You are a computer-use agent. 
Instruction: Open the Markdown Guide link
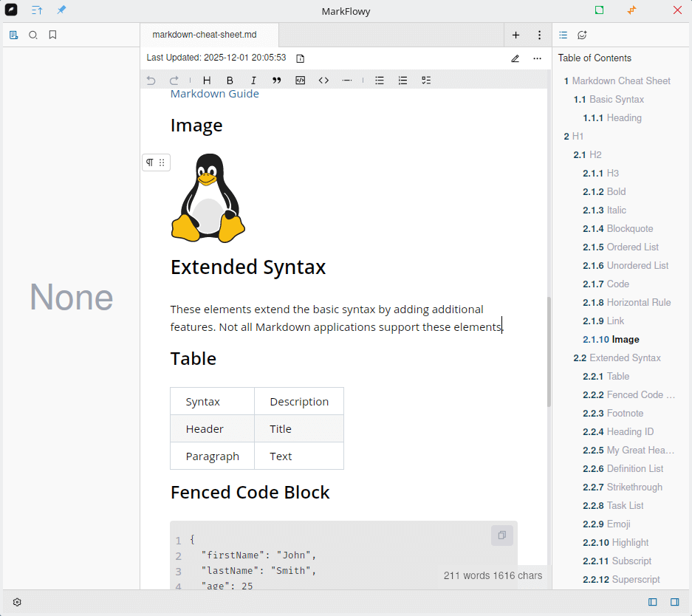point(214,94)
